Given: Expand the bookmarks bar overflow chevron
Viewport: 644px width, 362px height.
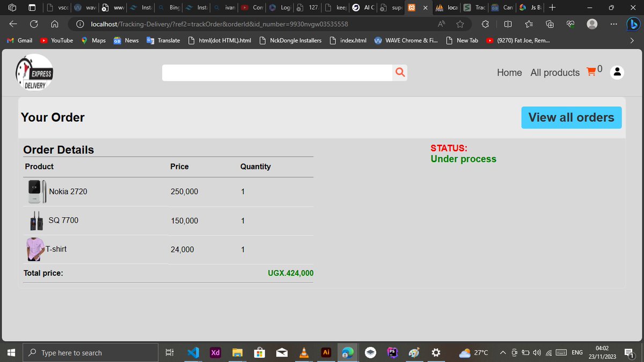Looking at the screenshot, I should pyautogui.click(x=632, y=40).
